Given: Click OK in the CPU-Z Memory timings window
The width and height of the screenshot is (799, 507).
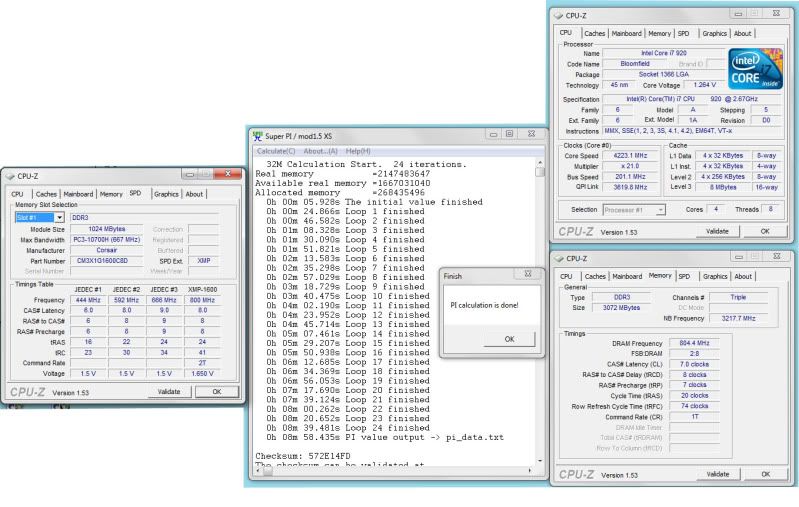Looking at the screenshot, I should click(x=764, y=473).
